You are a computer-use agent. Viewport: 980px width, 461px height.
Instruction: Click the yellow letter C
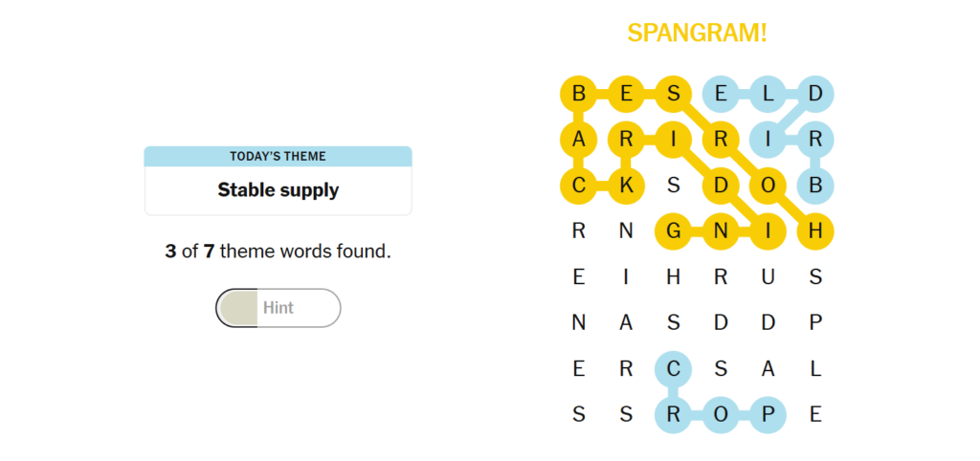[579, 187]
